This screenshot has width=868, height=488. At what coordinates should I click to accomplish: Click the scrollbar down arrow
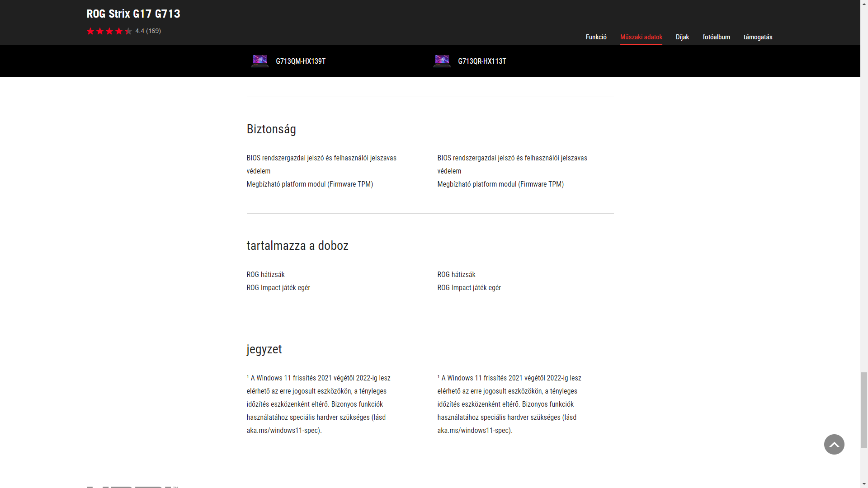(x=864, y=484)
